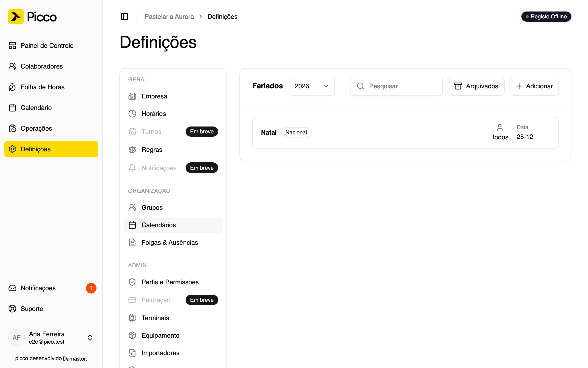Click the Nacional tag on Natal
Viewport: 588px width, 368px height.
[x=296, y=132]
